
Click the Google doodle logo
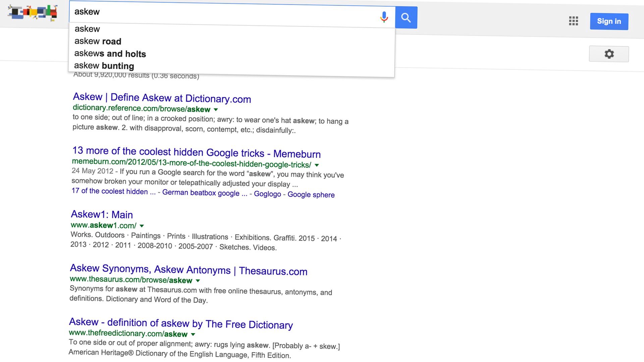tap(33, 13)
